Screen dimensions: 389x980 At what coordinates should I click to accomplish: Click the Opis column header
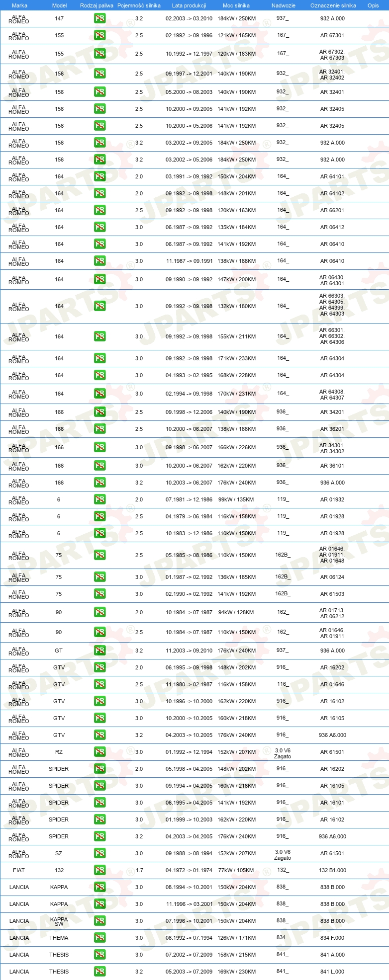pos(373,5)
